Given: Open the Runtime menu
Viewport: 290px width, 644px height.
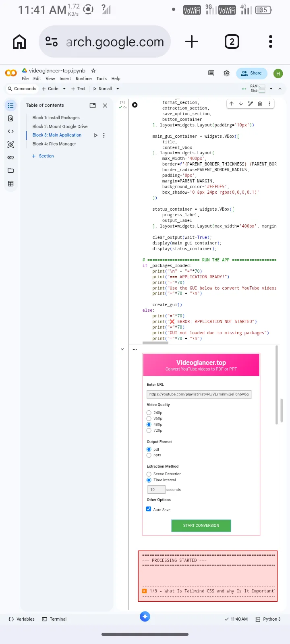Looking at the screenshot, I should tap(84, 79).
